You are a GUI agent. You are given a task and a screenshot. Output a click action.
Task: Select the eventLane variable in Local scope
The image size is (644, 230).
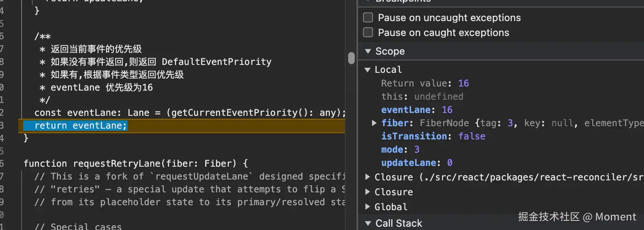[406, 110]
